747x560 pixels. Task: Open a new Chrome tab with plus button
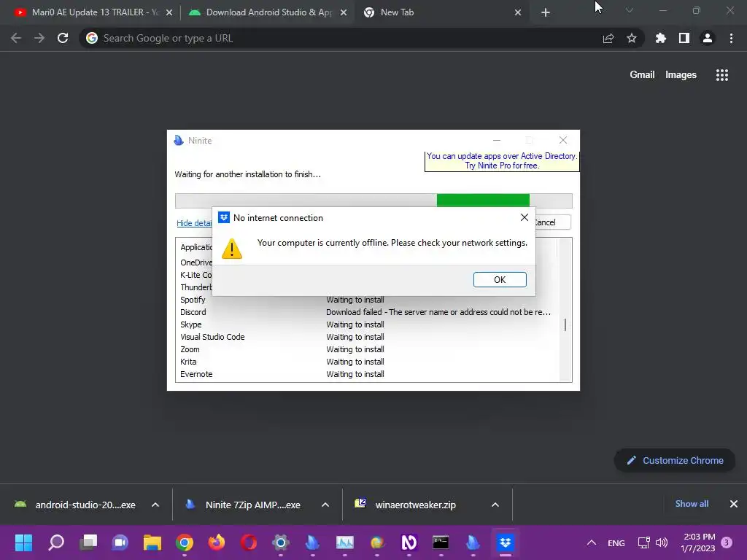pyautogui.click(x=546, y=13)
